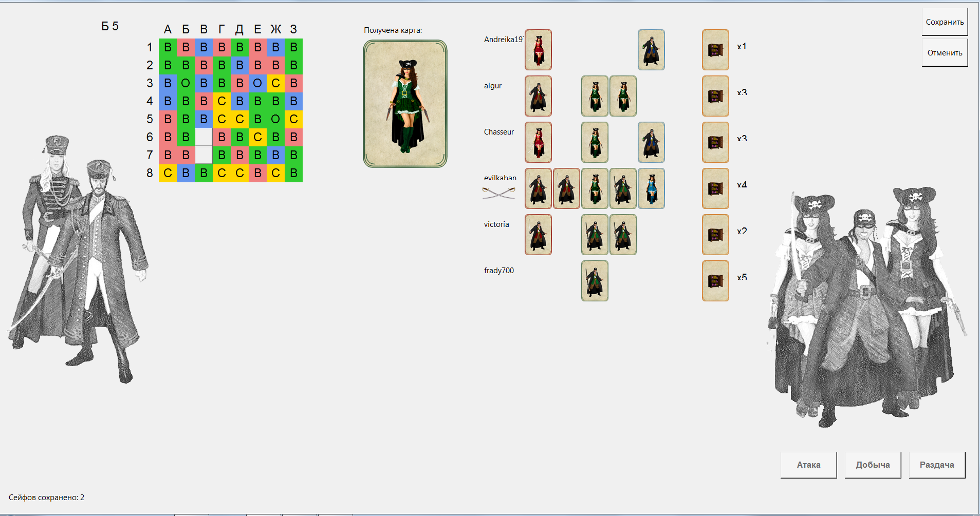
Task: Click the Сохранить button
Action: pyautogui.click(x=945, y=22)
